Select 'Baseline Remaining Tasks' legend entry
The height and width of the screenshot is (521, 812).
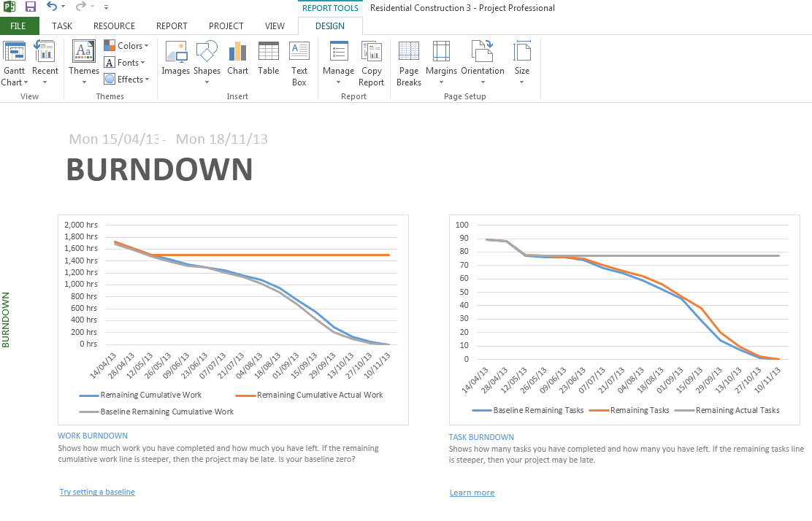pos(528,410)
